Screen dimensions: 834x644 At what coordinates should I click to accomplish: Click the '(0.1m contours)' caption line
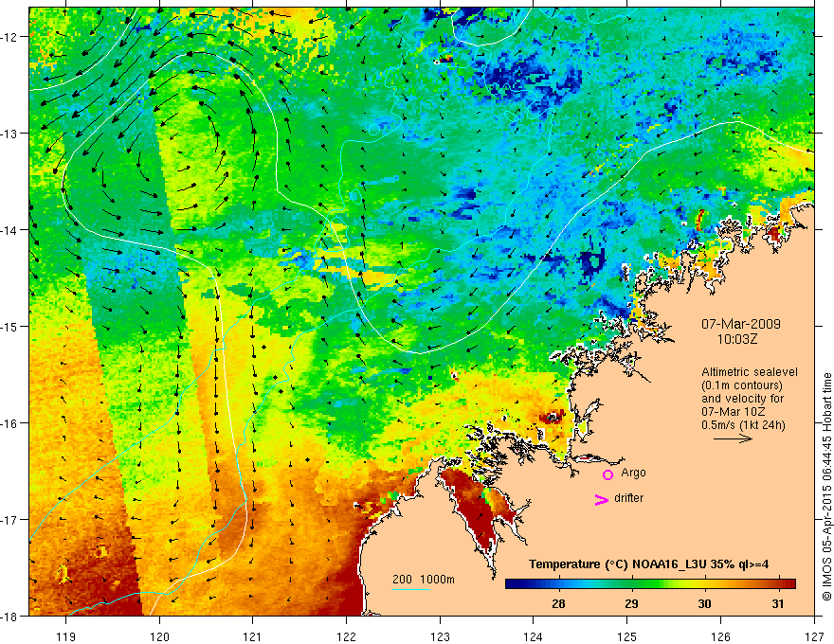[742, 385]
